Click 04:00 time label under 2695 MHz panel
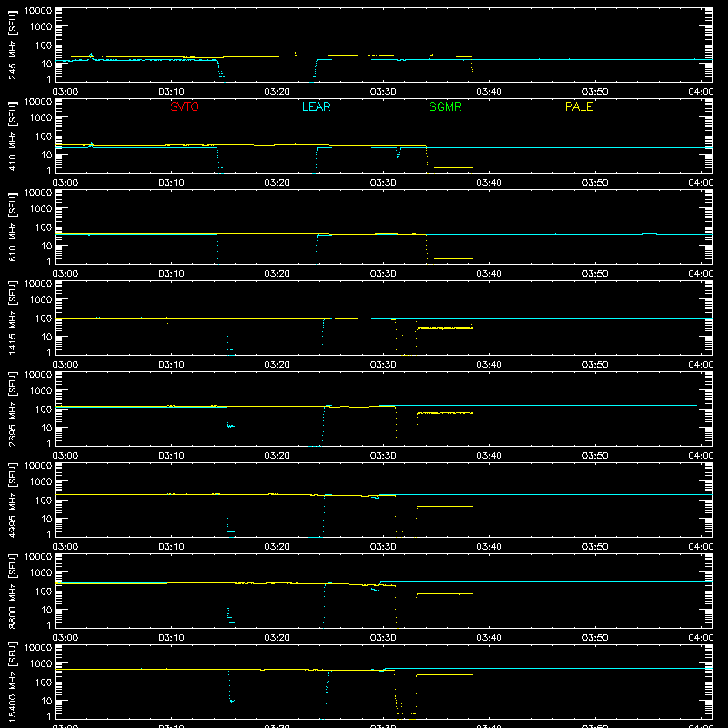Image resolution: width=728 pixels, height=728 pixels. tap(701, 456)
